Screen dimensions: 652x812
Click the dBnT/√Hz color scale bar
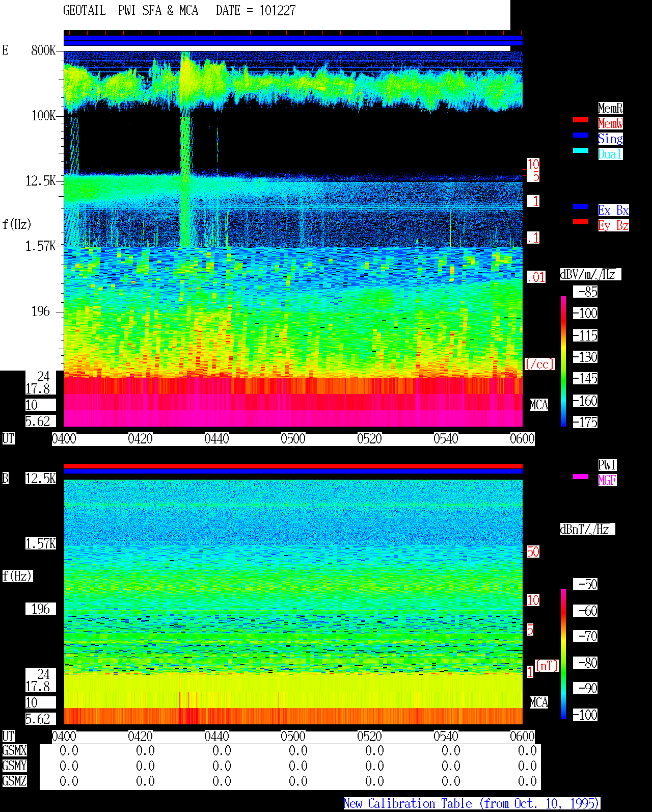(563, 654)
